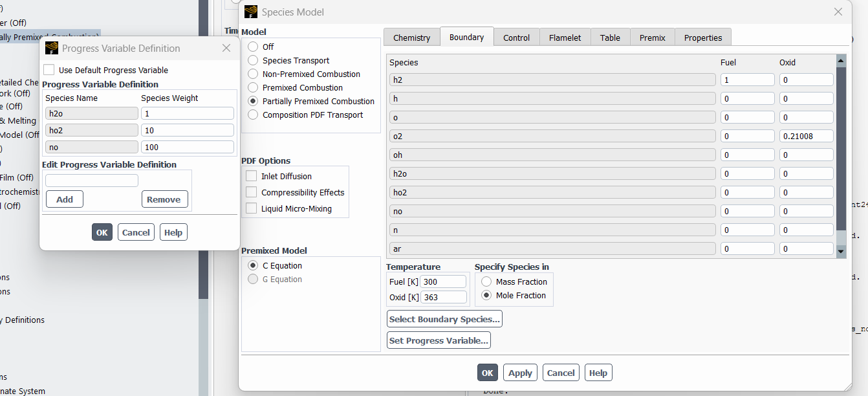Click the no species weight field
868x396 pixels.
click(188, 147)
